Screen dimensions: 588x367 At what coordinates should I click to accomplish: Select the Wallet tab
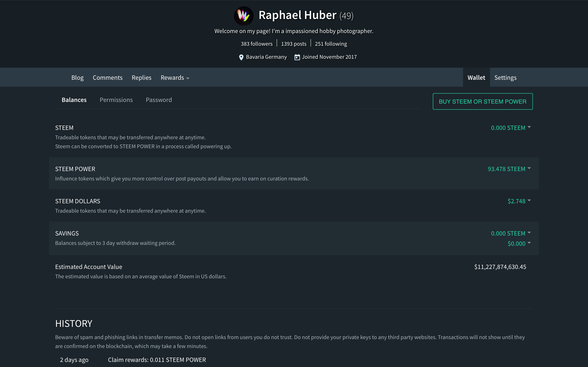click(476, 78)
